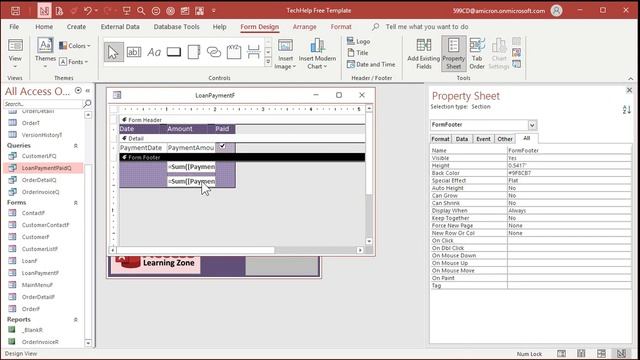Collapse the Forms group
640x360 pixels.
[76, 203]
